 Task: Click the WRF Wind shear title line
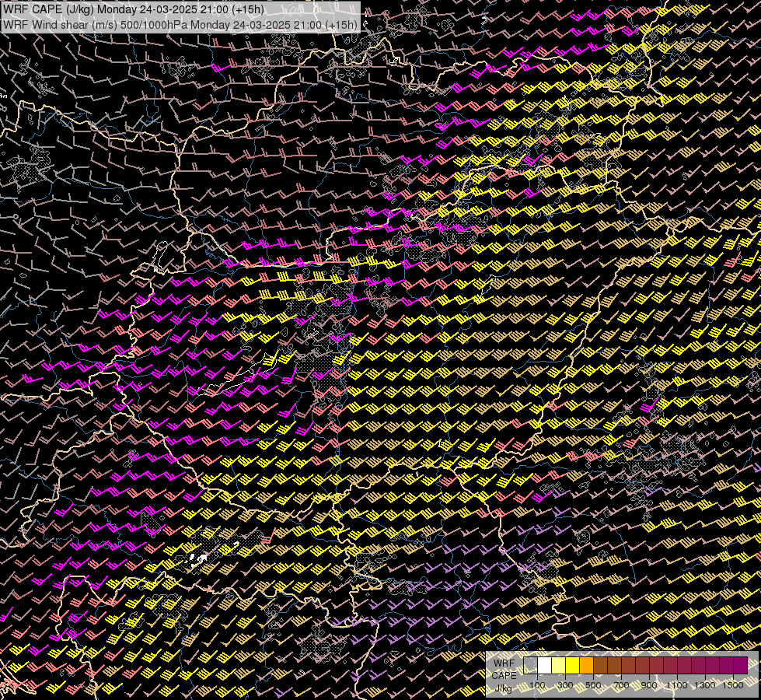(180, 24)
